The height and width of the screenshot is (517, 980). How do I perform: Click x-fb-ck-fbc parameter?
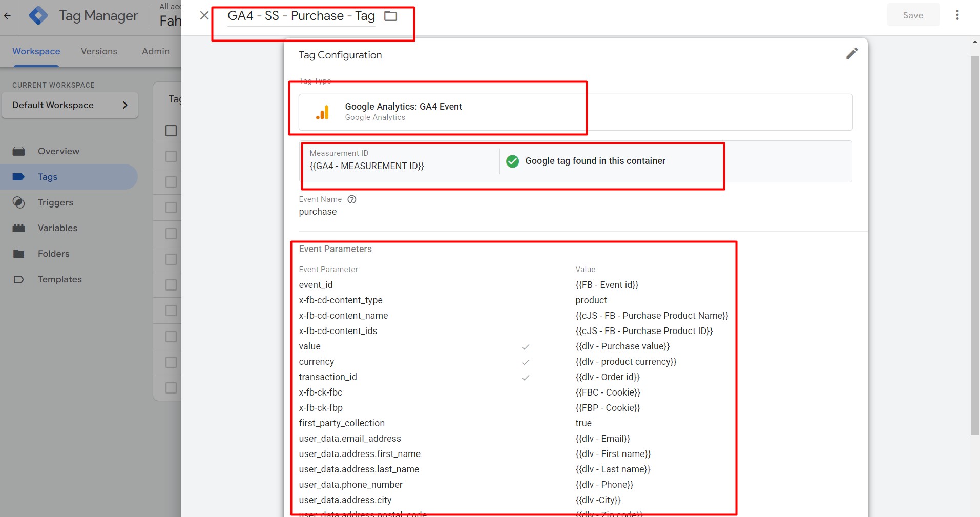tap(321, 392)
